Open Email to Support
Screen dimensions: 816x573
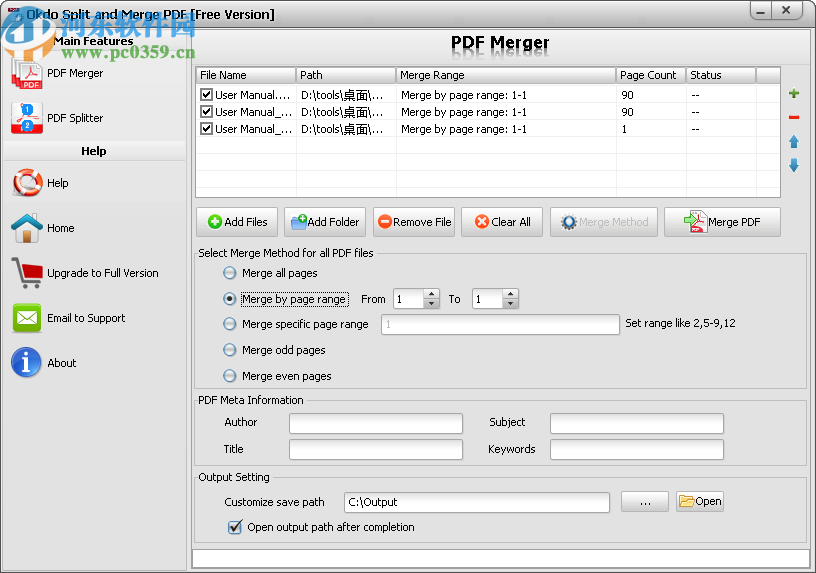point(69,318)
